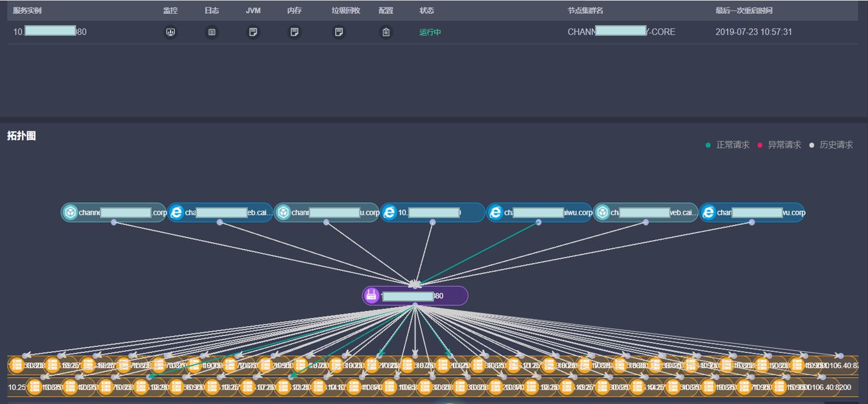Toggle the 正常请求 legend item
Image resolution: width=868 pixels, height=404 pixels.
[728, 145]
